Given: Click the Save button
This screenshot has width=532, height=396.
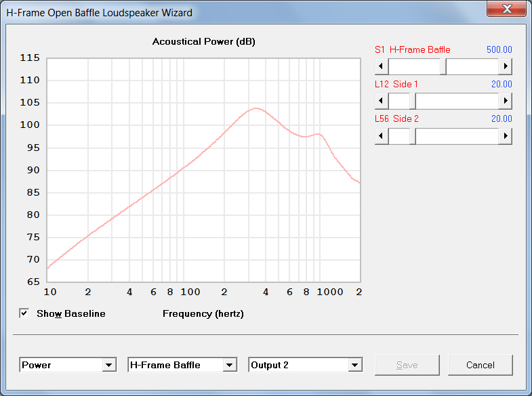Looking at the screenshot, I should tap(407, 365).
